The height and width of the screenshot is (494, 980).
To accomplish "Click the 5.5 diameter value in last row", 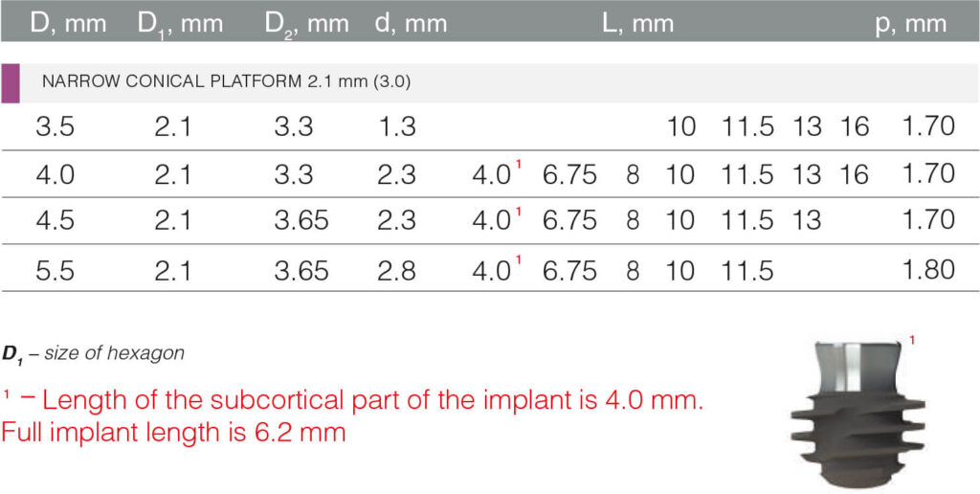I will 56,271.
